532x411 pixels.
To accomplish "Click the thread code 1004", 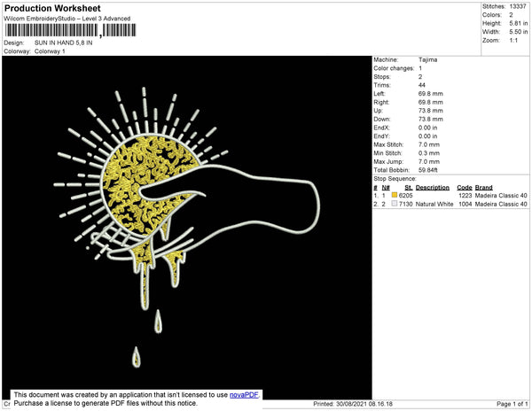I will [465, 204].
